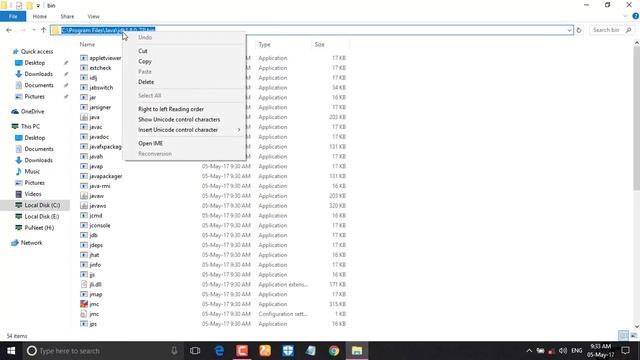Choose Copy from the context menu
The image size is (640, 360).
[x=145, y=61]
